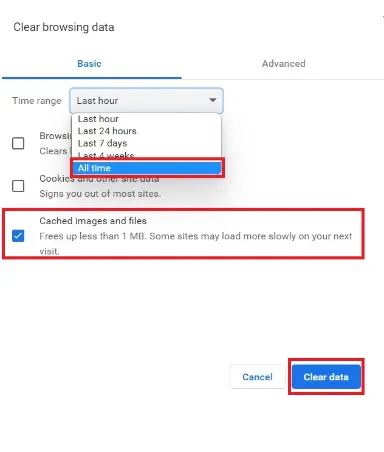The height and width of the screenshot is (452, 384).
Task: Enable the Browsing history checkbox
Action: (x=18, y=143)
